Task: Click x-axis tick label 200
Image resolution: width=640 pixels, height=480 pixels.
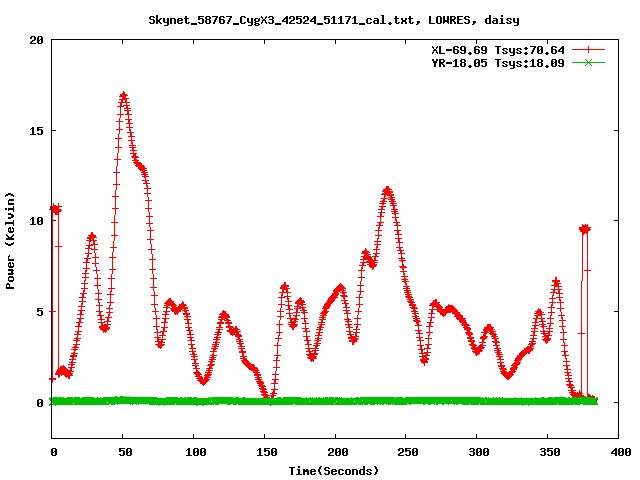Action: [x=338, y=452]
